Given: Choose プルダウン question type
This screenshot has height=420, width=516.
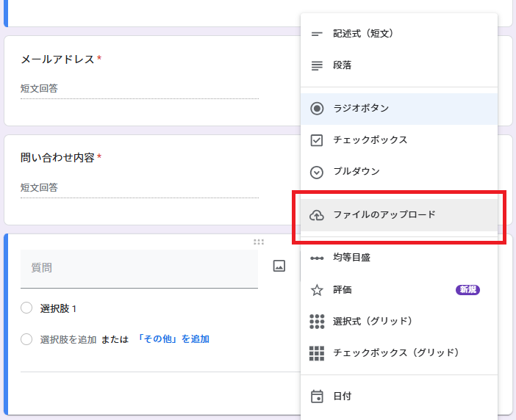Looking at the screenshot, I should point(356,172).
